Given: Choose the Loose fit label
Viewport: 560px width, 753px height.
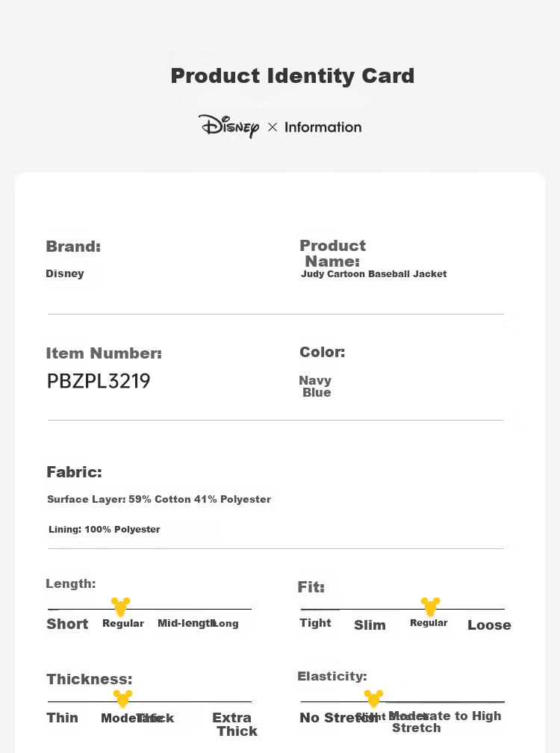Looking at the screenshot, I should click(x=489, y=625).
